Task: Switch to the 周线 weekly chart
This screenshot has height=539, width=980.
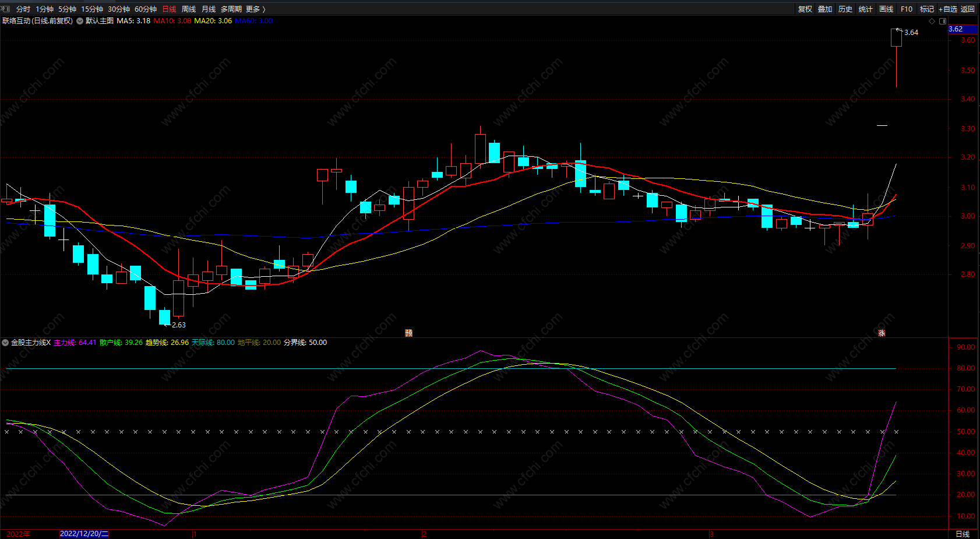Action: [x=189, y=9]
